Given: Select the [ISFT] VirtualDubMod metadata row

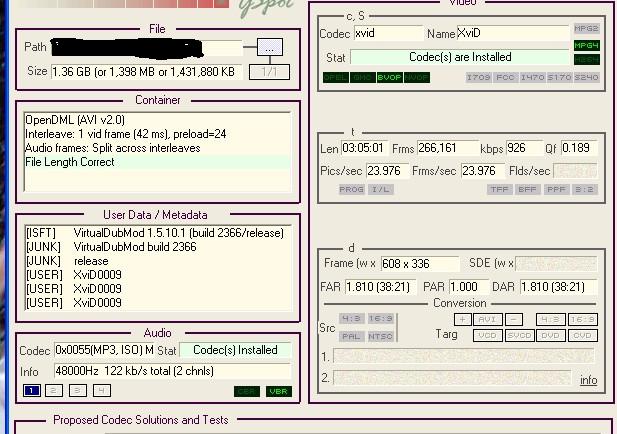Looking at the screenshot, I should tap(157, 233).
